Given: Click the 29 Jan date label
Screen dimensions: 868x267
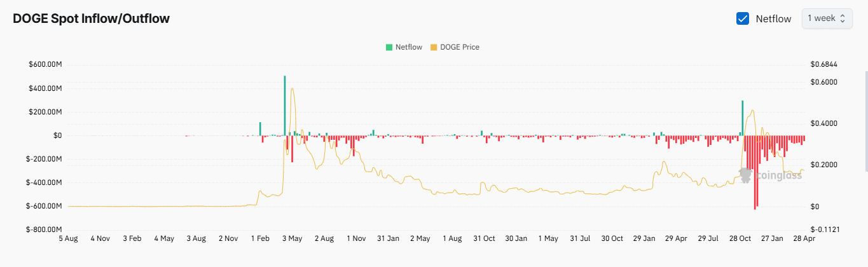Looking at the screenshot, I should click(644, 239).
